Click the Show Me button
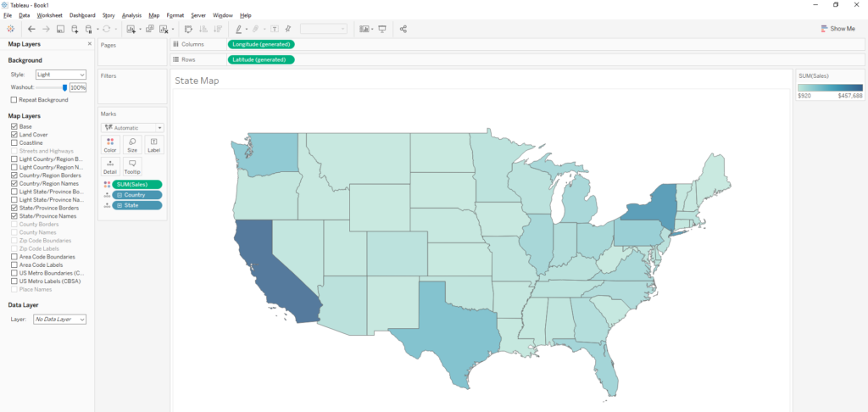Screen dimensions: 868x412 (838, 29)
